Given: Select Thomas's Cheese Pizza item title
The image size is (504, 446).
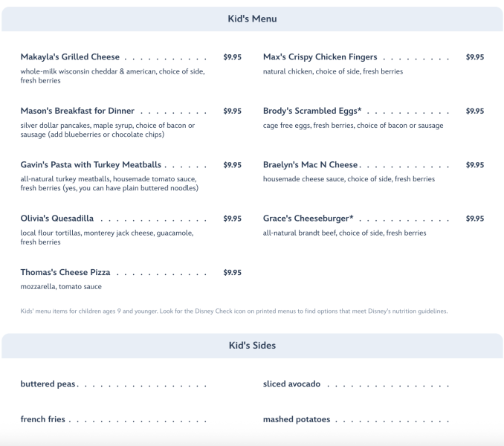Looking at the screenshot, I should (x=65, y=273).
